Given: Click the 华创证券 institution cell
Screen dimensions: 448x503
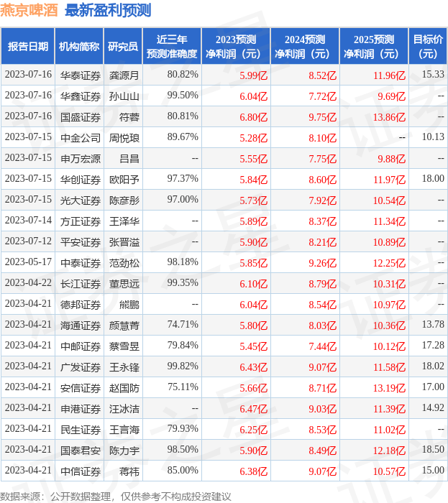Looking at the screenshot, I should (x=81, y=180).
